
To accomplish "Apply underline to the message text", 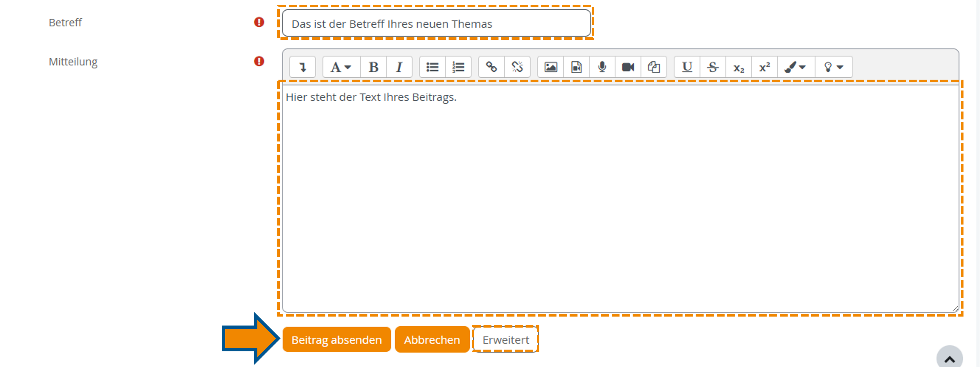I will click(x=687, y=67).
